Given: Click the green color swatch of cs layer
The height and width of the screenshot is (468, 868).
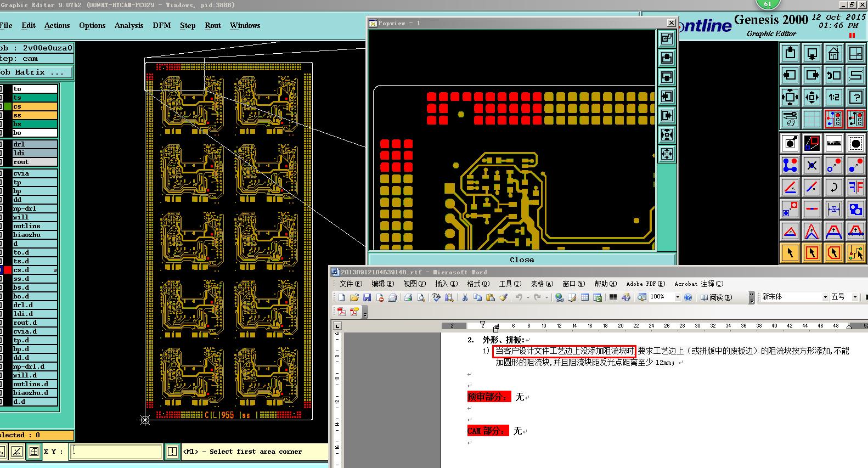Looking at the screenshot, I should [8, 106].
